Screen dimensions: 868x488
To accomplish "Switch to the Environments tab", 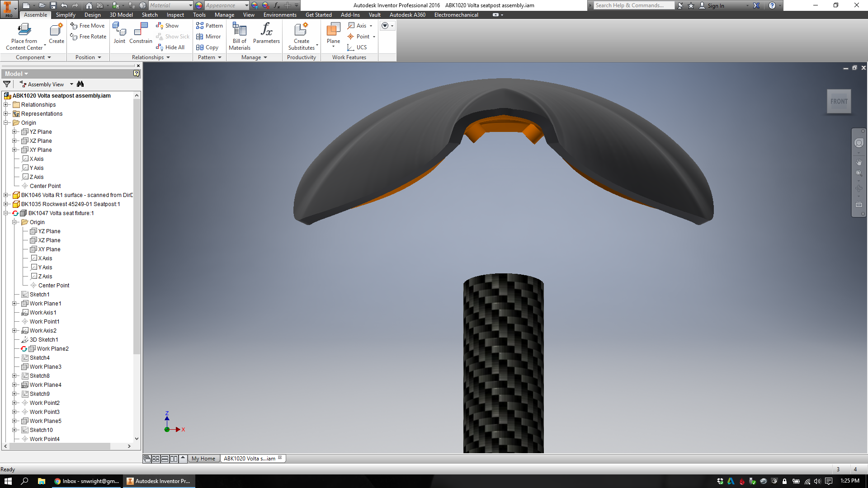I will pos(280,15).
